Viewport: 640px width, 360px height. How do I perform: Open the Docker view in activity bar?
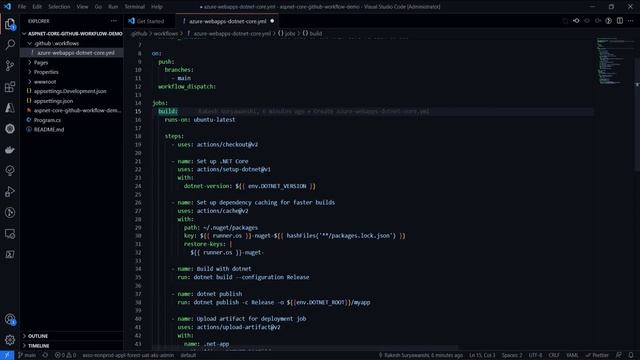pos(10,150)
